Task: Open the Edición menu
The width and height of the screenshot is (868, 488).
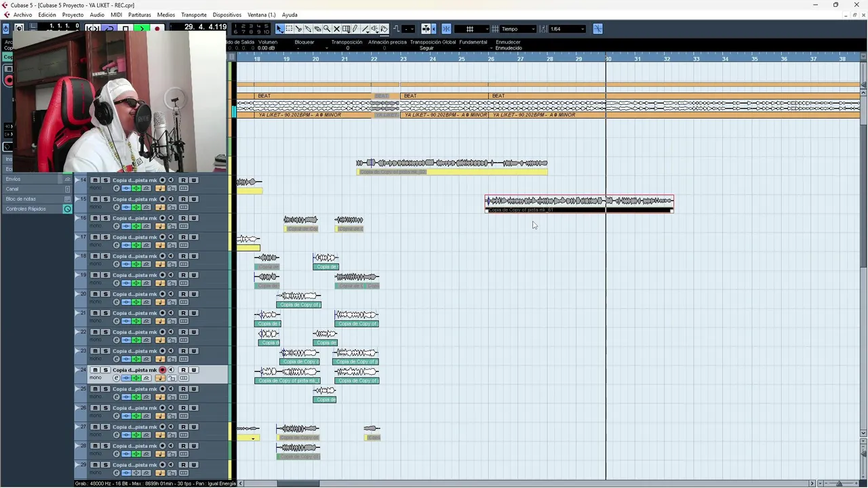Action: [x=47, y=14]
